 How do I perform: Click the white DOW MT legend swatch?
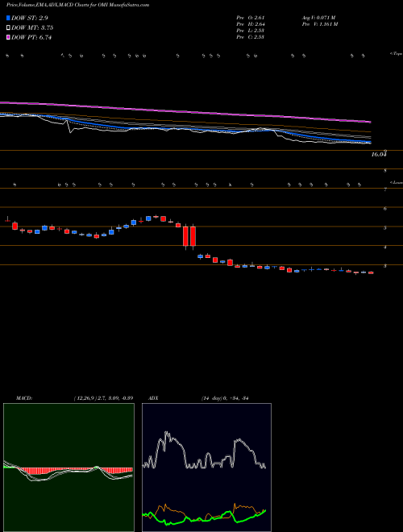coord(9,28)
